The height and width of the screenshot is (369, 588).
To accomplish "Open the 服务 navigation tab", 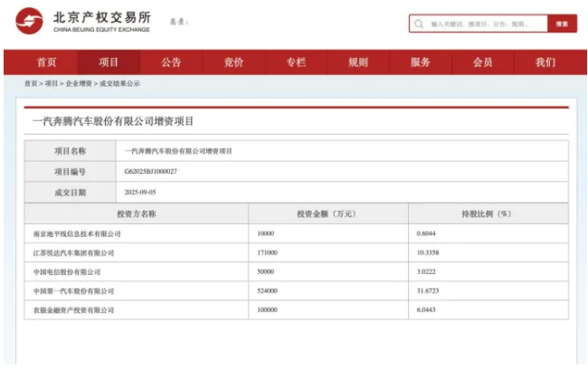I will 421,62.
